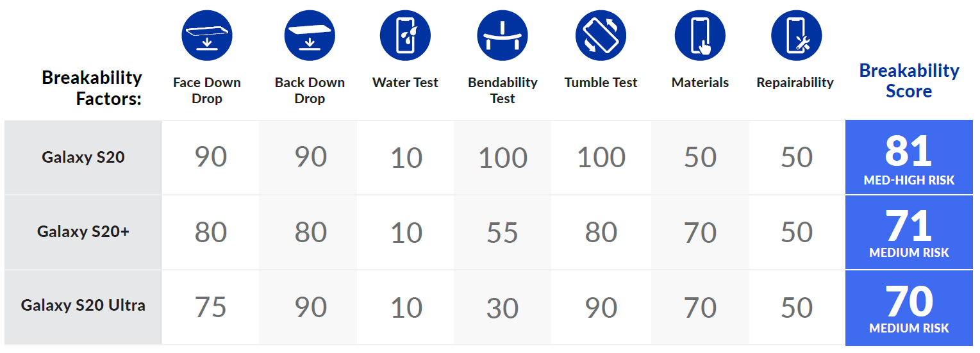Select the Galaxy S20 row label
The height and width of the screenshot is (353, 980).
83,157
